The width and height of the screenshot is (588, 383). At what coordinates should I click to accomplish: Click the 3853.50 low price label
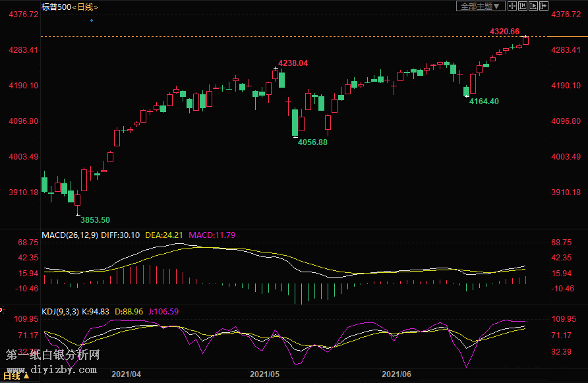point(95,220)
